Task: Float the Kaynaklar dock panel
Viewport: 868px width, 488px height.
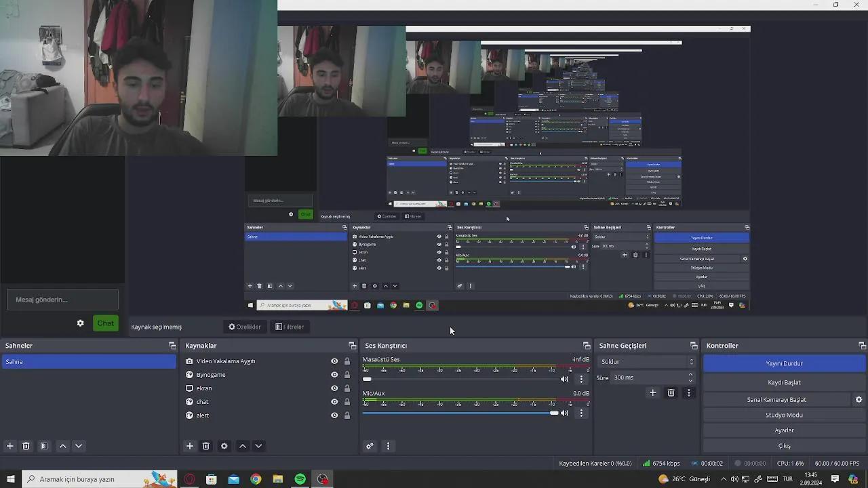Action: click(352, 346)
